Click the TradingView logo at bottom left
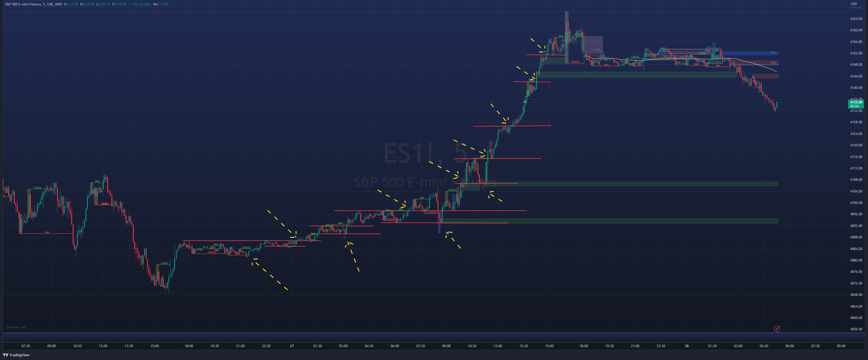 pos(16,355)
